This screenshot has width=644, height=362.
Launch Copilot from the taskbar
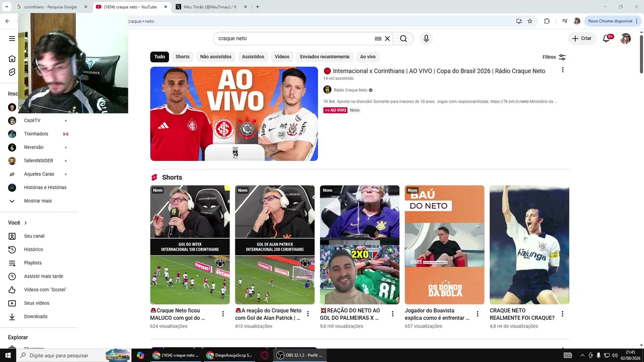[x=140, y=355]
